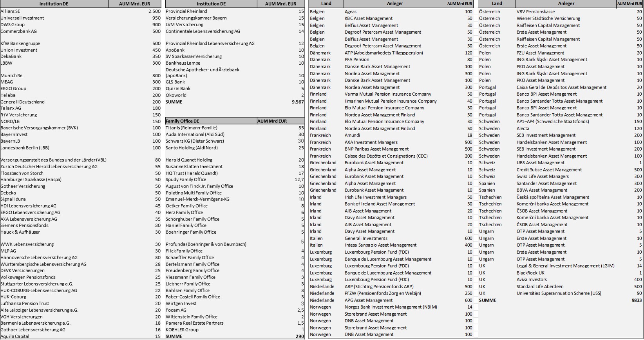Click the 9833 sum value
The height and width of the screenshot is (340, 644).
tap(637, 300)
